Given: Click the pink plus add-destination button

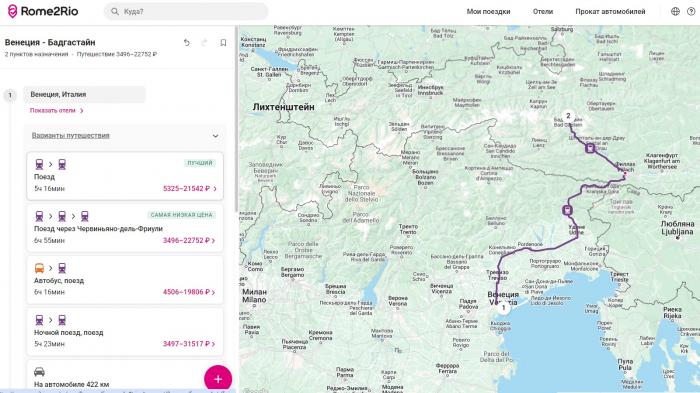Looking at the screenshot, I should [x=218, y=379].
